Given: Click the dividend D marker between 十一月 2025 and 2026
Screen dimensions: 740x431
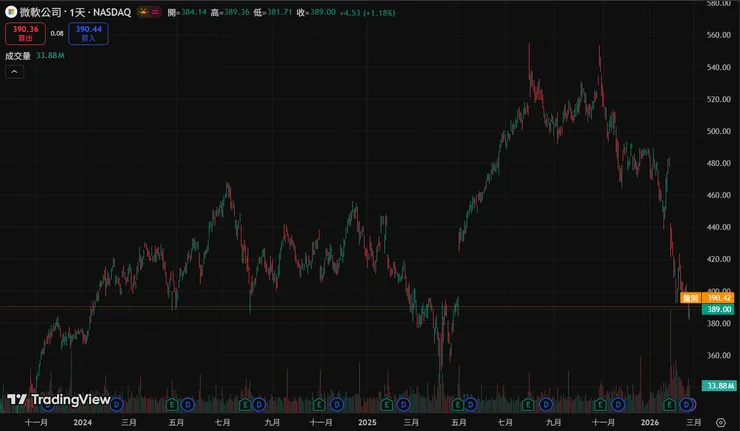Looking at the screenshot, I should (x=618, y=405).
